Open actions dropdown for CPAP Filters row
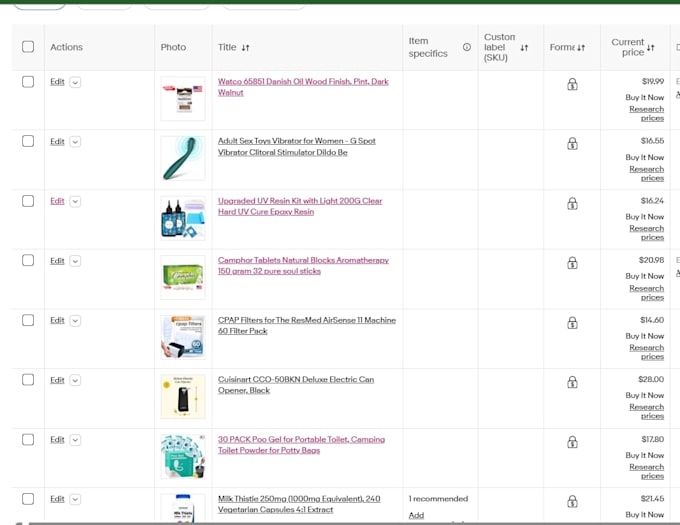 coord(75,321)
